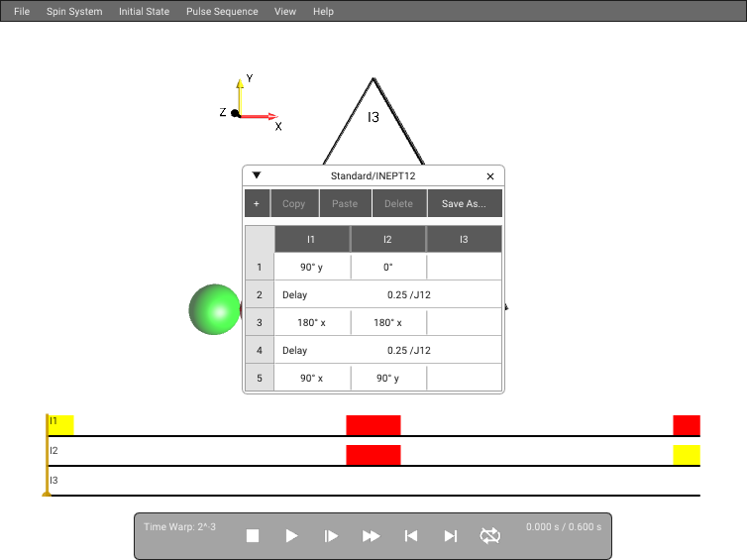747x560 pixels.
Task: Select the I2 column header
Action: pos(387,239)
